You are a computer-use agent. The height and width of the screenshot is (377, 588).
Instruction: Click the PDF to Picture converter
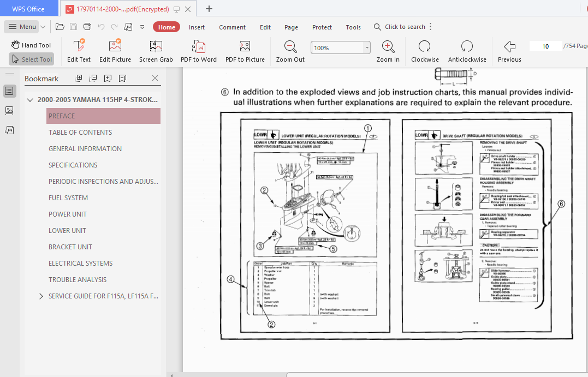point(245,51)
